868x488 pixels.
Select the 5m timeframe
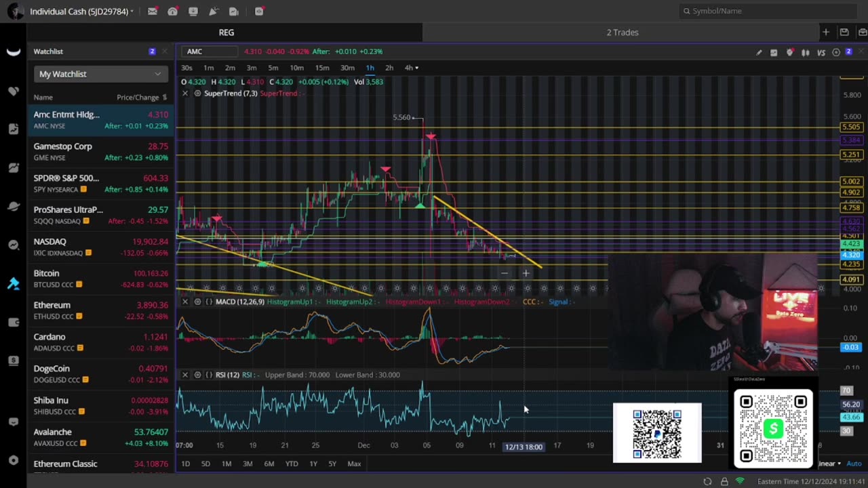pos(273,68)
